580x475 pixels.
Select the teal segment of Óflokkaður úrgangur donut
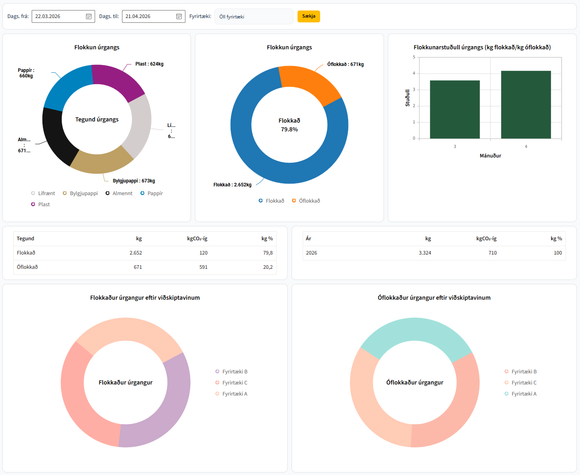tap(416, 329)
